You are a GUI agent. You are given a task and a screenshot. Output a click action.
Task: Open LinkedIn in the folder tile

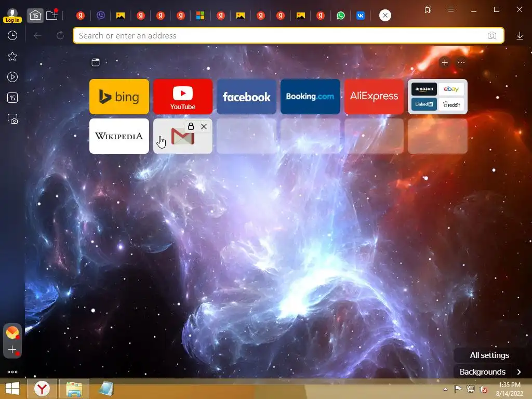[424, 104]
